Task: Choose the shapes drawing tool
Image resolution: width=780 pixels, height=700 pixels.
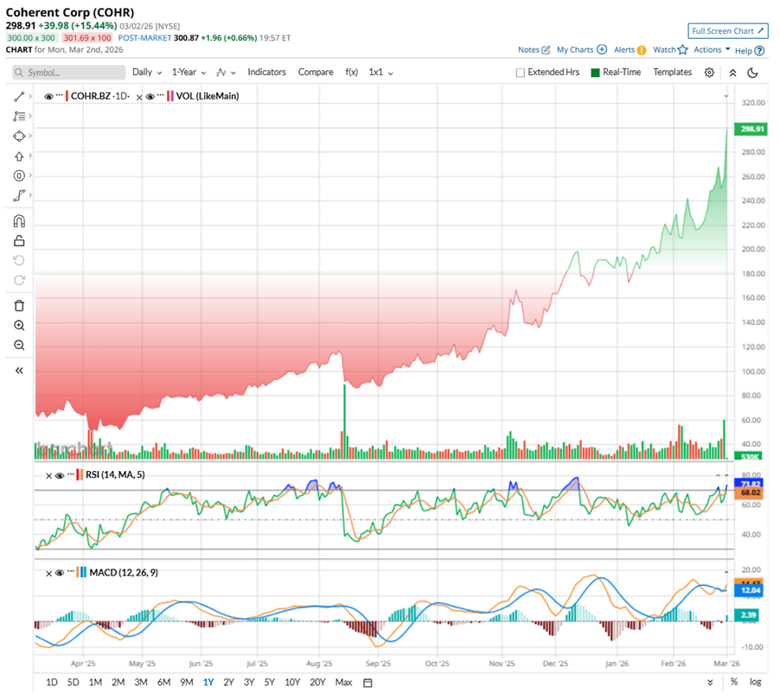Action: click(x=19, y=137)
